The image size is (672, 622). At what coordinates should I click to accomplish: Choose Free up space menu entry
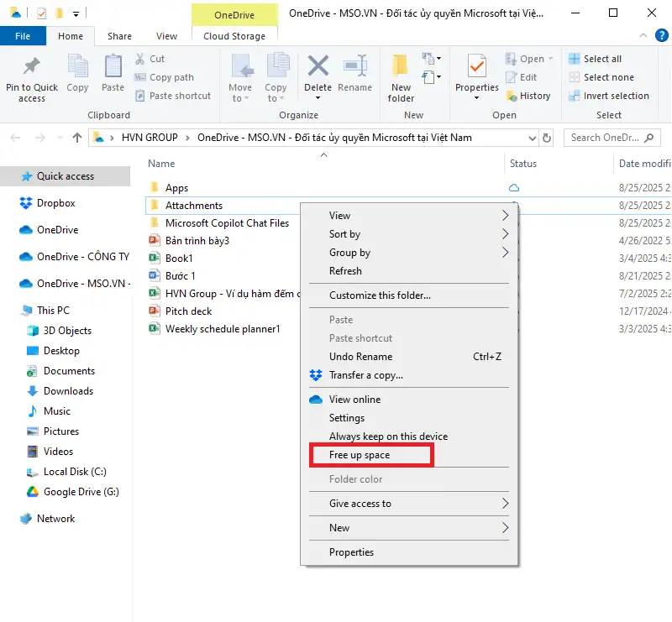point(360,455)
